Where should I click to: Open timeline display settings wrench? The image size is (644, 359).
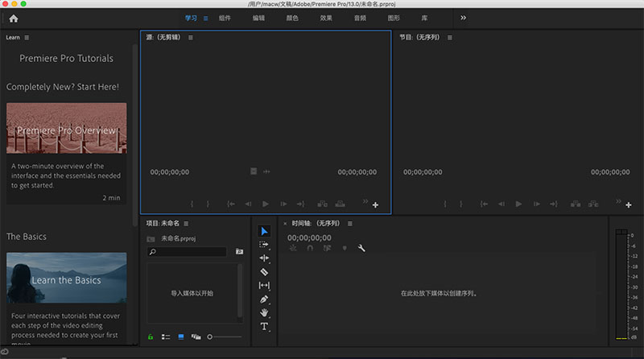pos(361,248)
